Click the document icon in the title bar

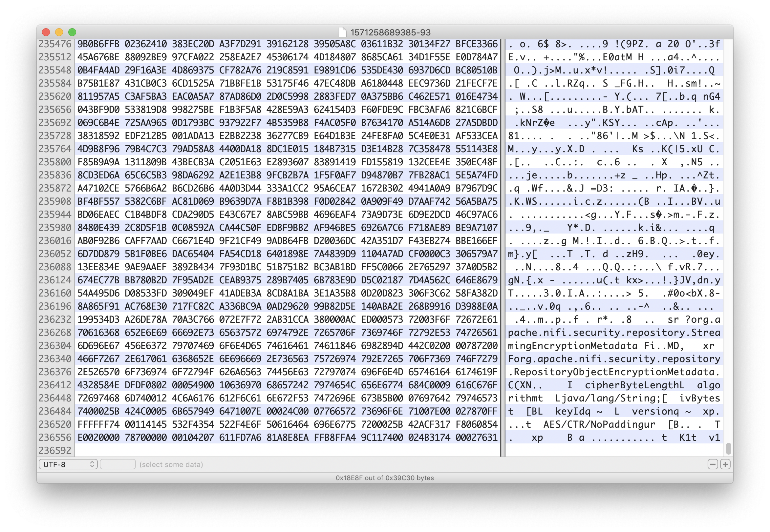point(342,32)
